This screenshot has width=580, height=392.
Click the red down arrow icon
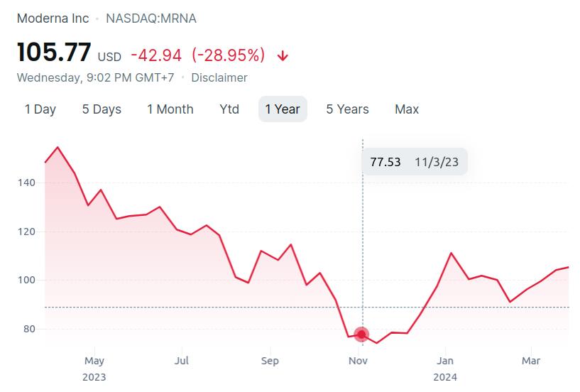pos(283,56)
